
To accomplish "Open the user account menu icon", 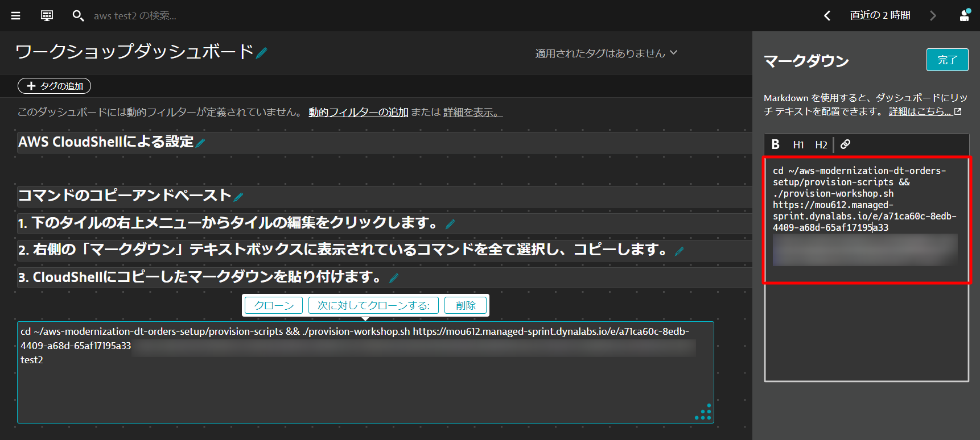I will coord(964,15).
